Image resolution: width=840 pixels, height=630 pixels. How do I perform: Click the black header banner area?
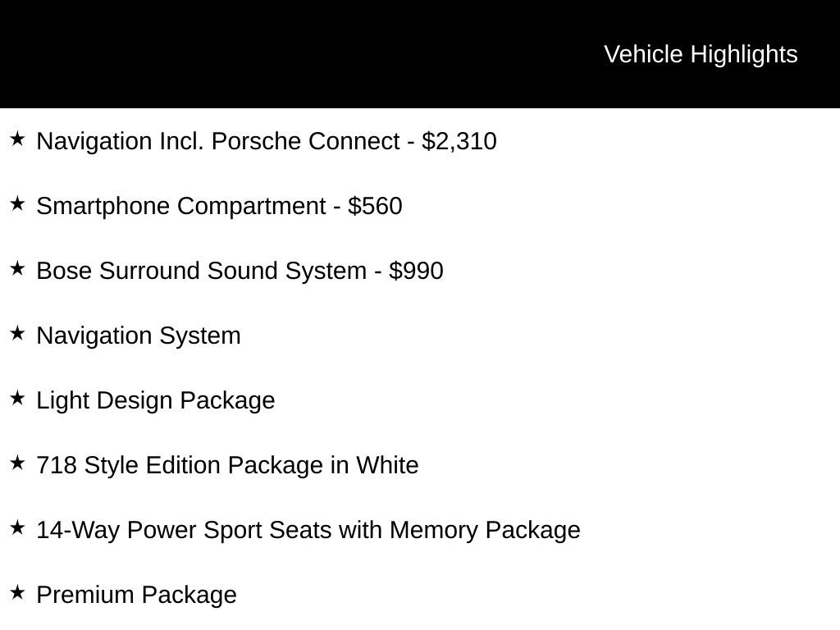(x=420, y=54)
